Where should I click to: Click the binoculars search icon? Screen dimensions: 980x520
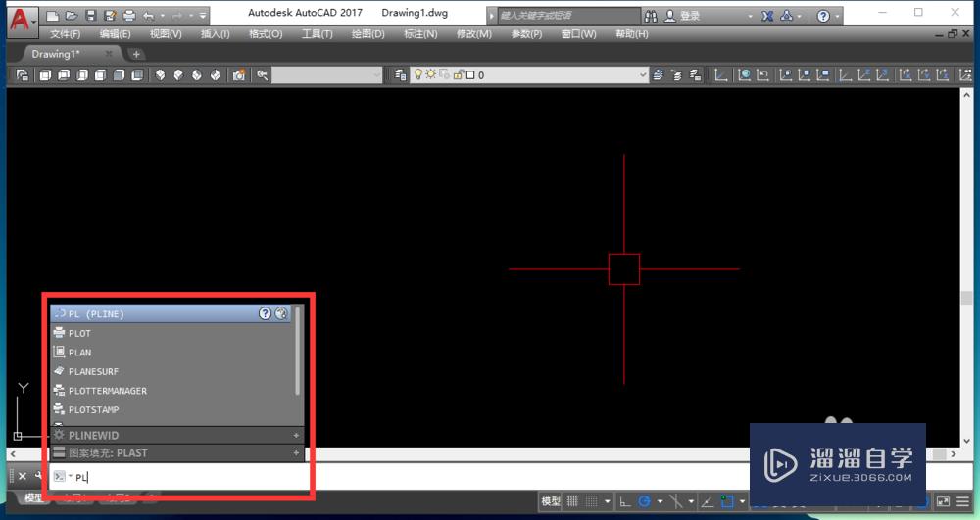tap(651, 16)
